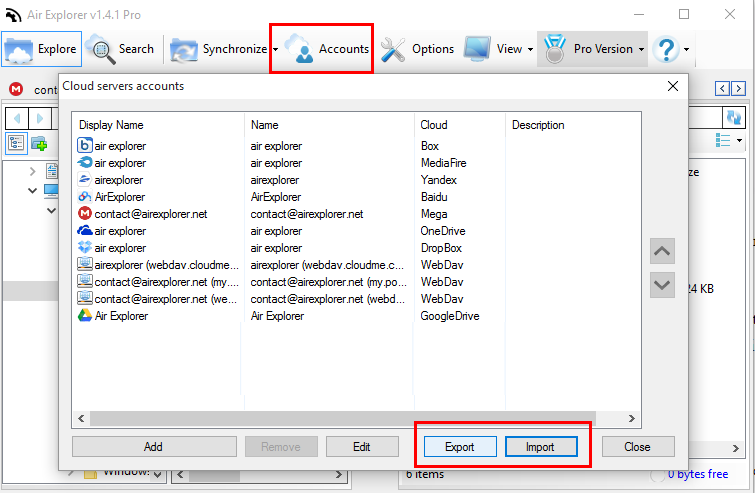Click the Close button in the dialog
The width and height of the screenshot is (755, 493).
click(638, 447)
